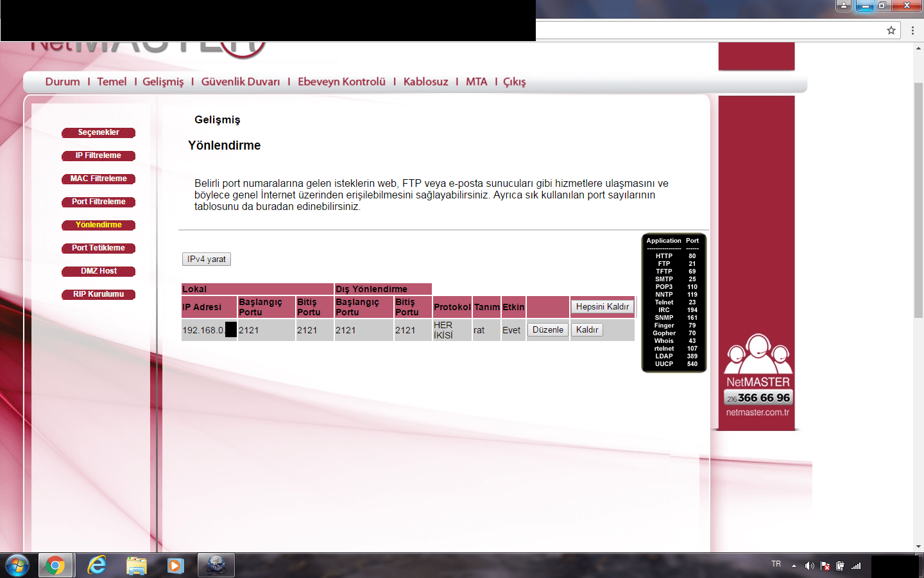
Task: Click the UUCP row in port list
Action: click(x=674, y=364)
